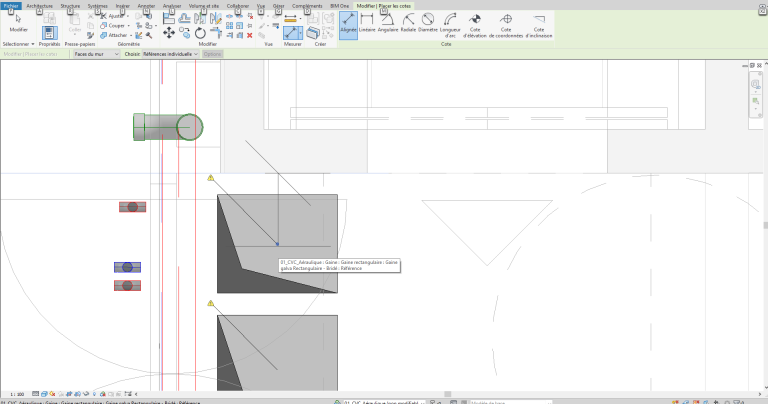The height and width of the screenshot is (404, 768).
Task: Switch to the Annoter tab
Action: [146, 6]
